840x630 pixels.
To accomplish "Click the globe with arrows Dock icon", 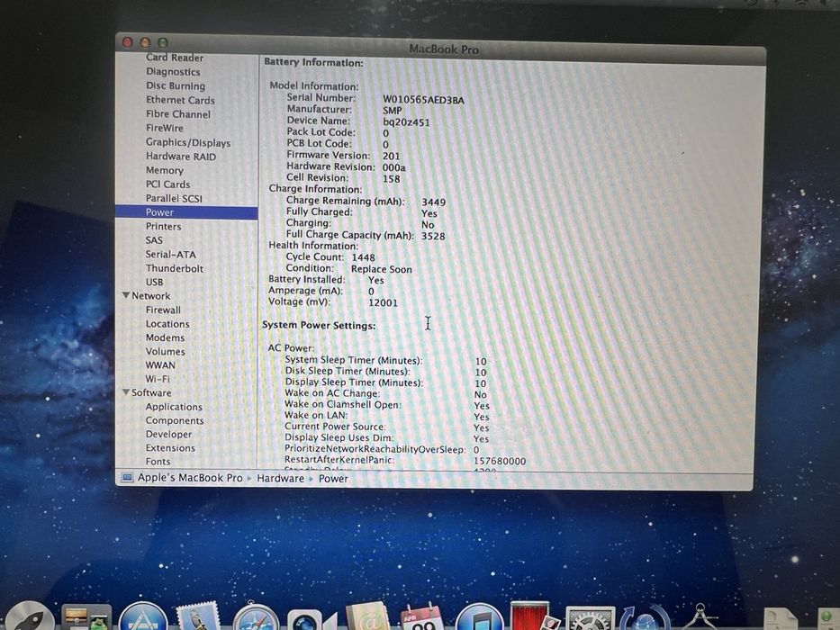I will pos(646,618).
